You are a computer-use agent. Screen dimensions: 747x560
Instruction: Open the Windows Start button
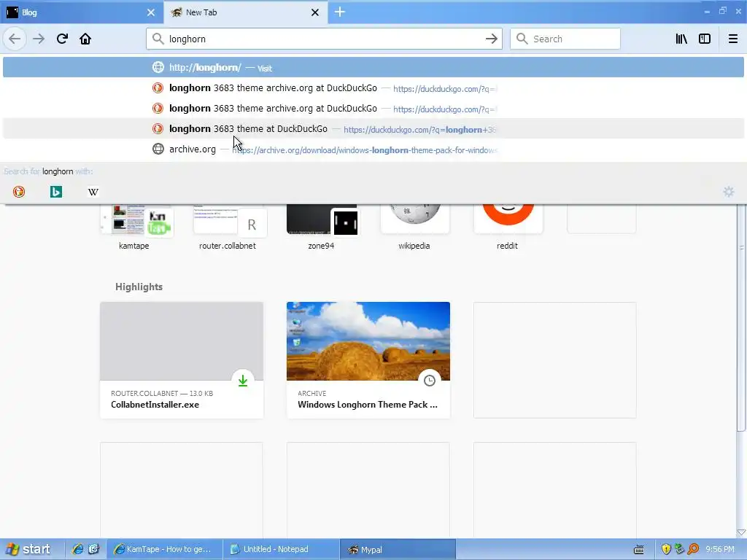click(x=28, y=549)
